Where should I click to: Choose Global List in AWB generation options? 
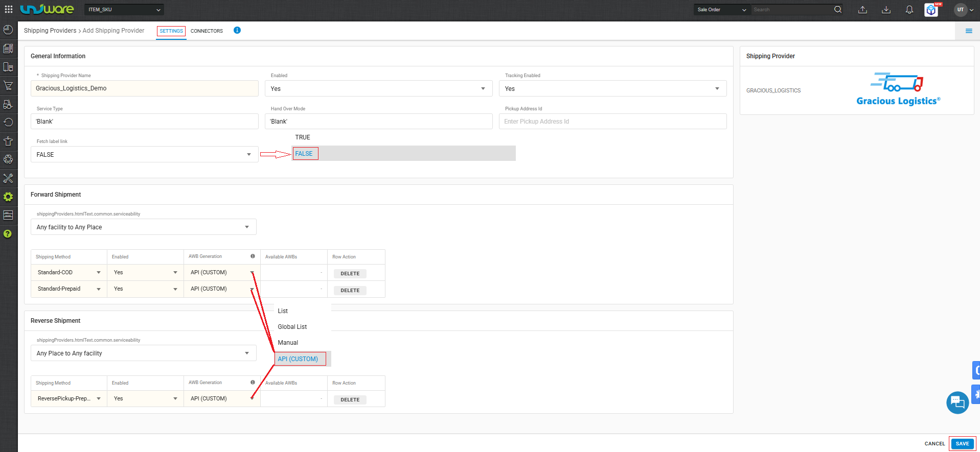point(292,327)
